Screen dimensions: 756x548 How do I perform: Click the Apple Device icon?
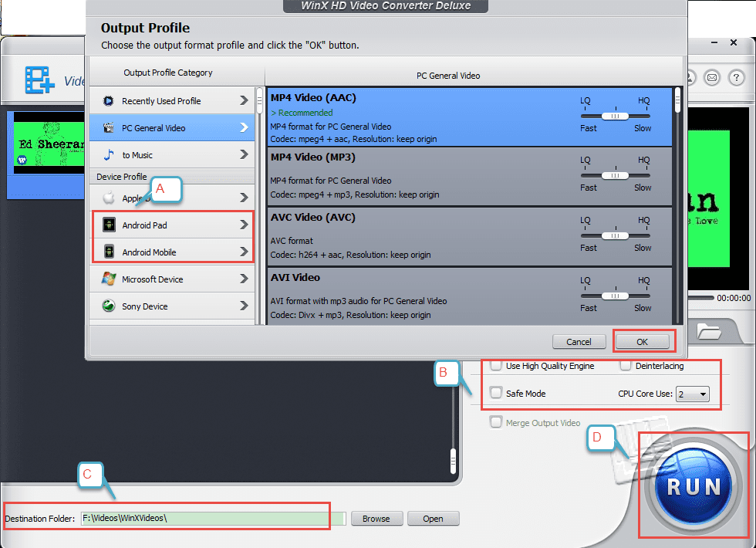pyautogui.click(x=109, y=198)
